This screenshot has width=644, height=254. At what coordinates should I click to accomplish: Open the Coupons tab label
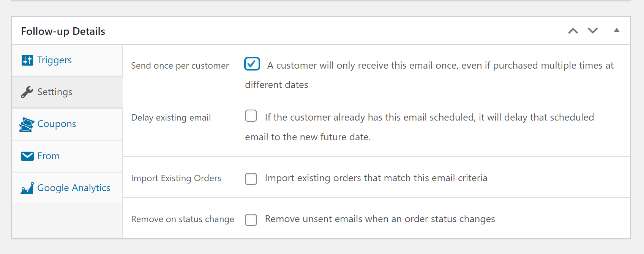tap(57, 124)
